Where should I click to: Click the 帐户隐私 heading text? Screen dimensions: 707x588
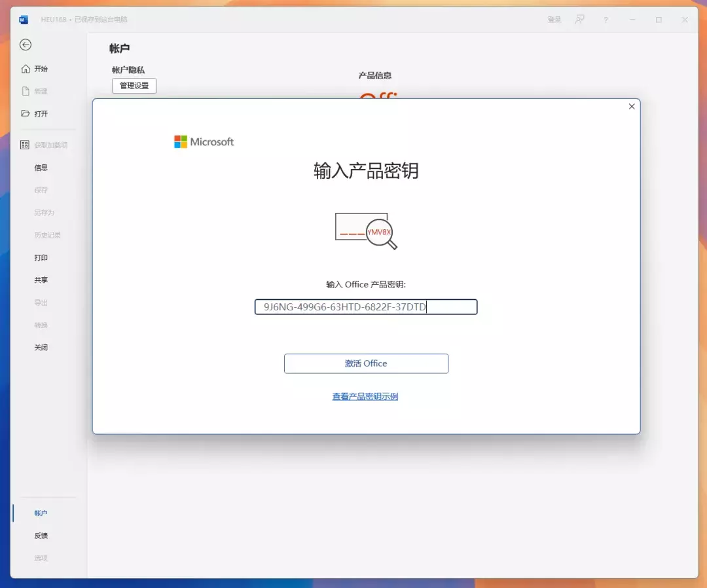coord(128,70)
